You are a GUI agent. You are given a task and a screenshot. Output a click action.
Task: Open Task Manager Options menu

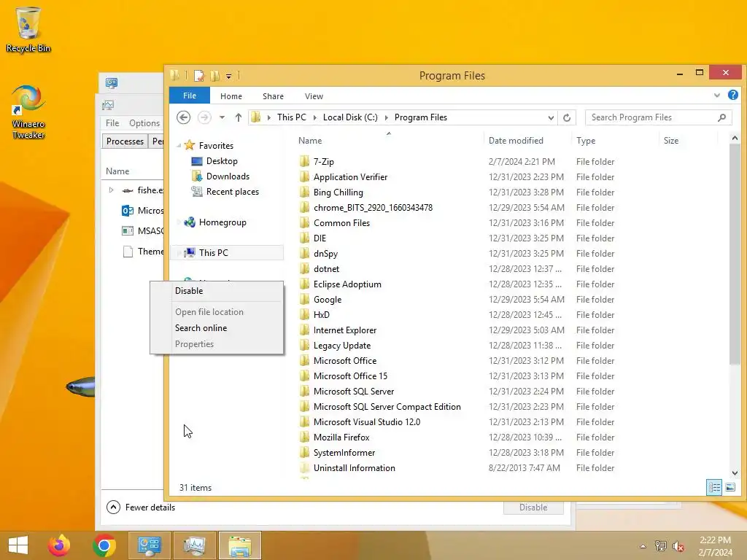144,122
